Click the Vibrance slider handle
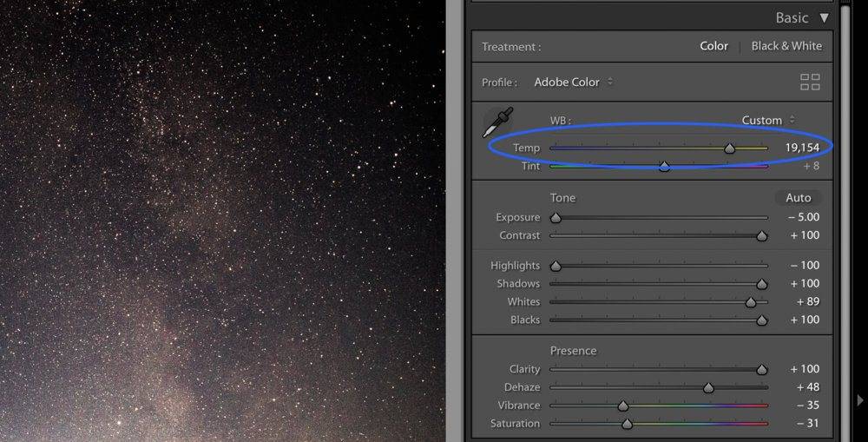The width and height of the screenshot is (868, 442). [x=622, y=406]
